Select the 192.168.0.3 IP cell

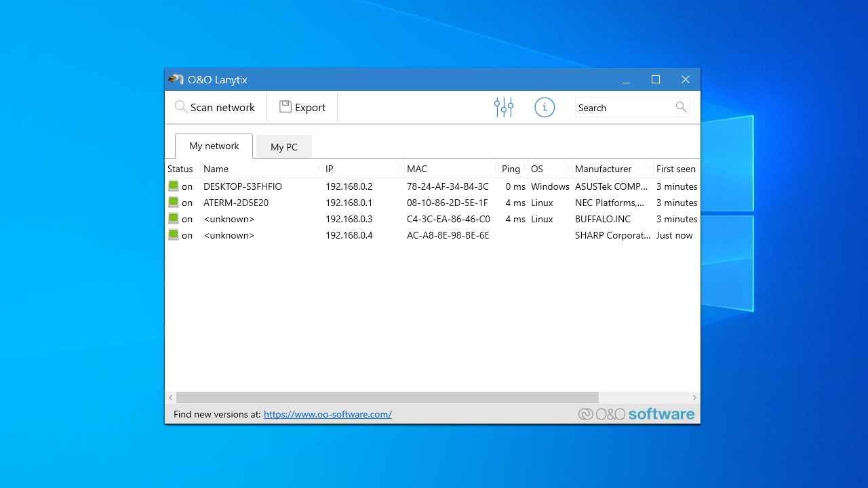(x=349, y=219)
